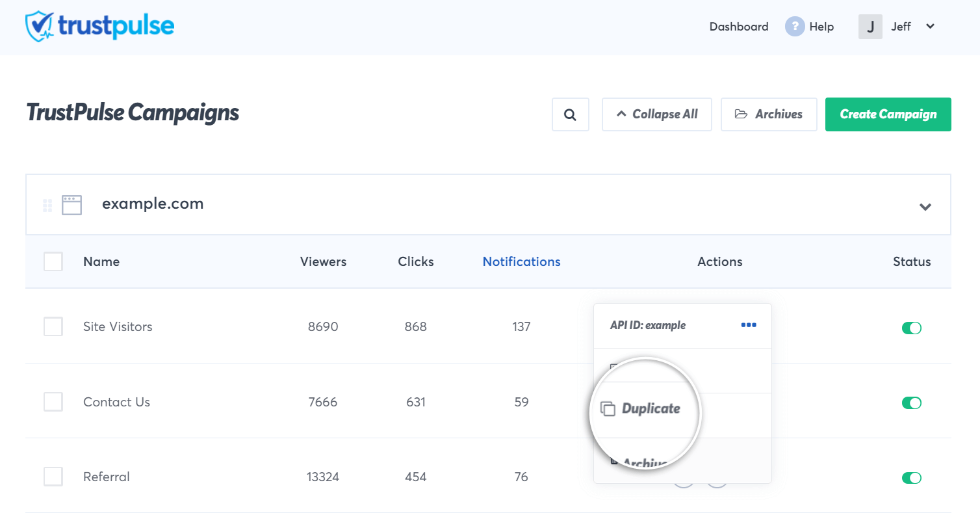This screenshot has width=980, height=515.
Task: Tick the select-all checkbox beside Name
Action: 53,261
